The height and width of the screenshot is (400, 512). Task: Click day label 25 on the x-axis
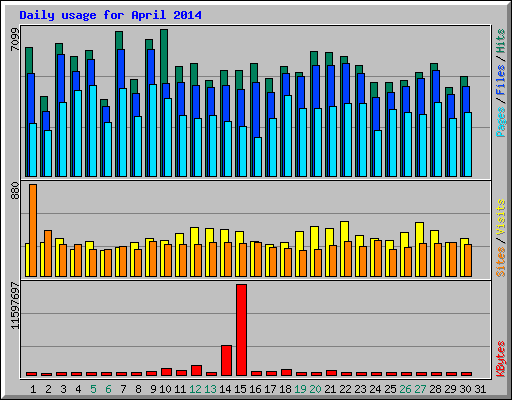click(390, 389)
